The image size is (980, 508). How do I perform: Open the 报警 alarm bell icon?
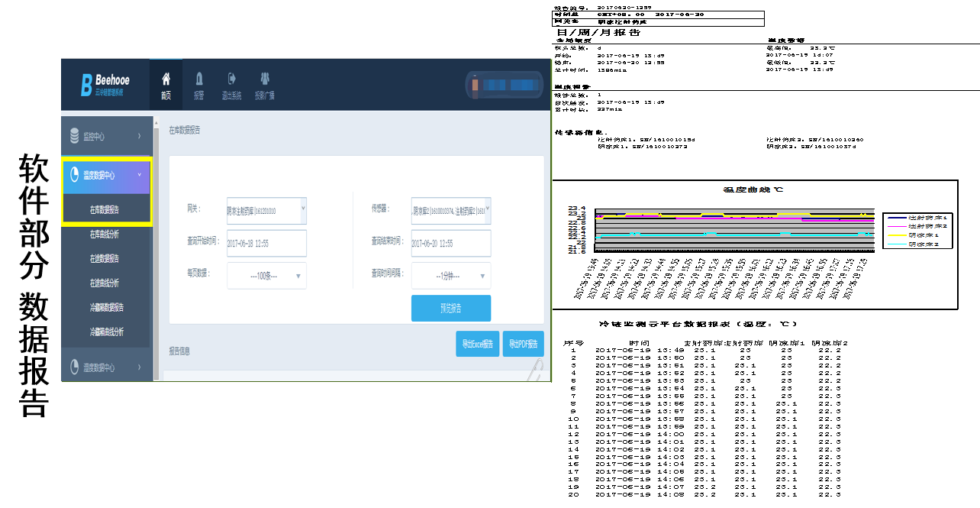pyautogui.click(x=199, y=79)
